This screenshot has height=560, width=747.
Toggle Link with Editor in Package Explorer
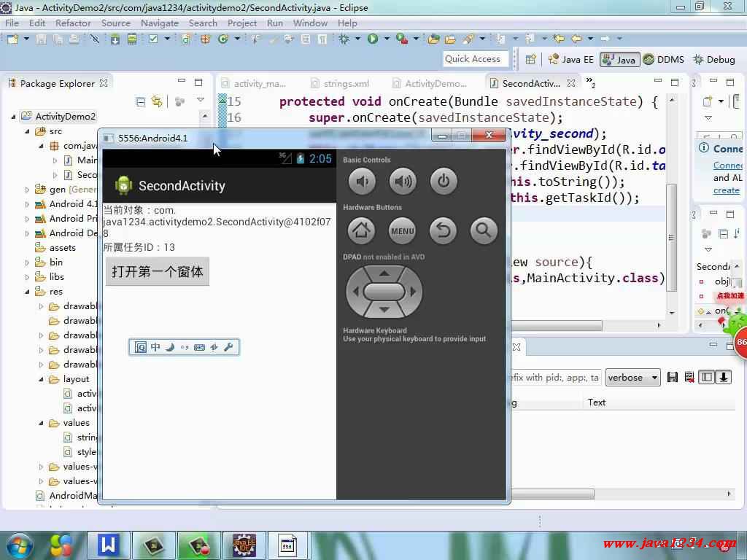click(157, 101)
